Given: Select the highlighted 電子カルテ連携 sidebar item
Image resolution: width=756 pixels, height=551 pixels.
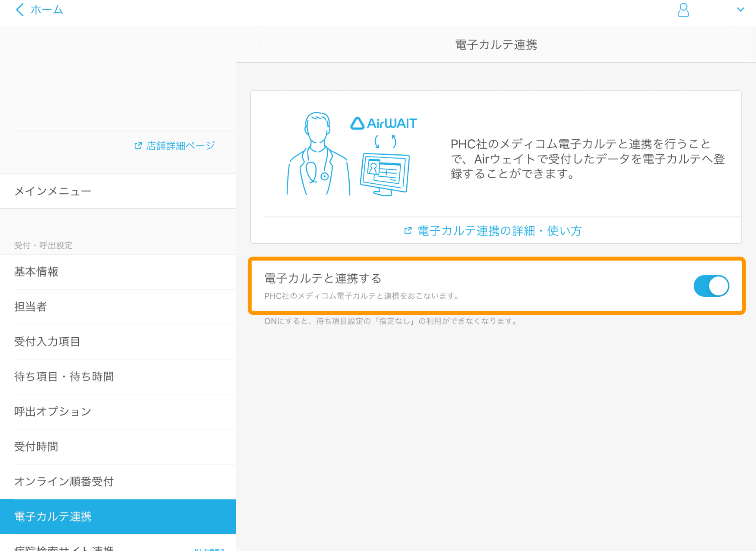Looking at the screenshot, I should pyautogui.click(x=118, y=517).
